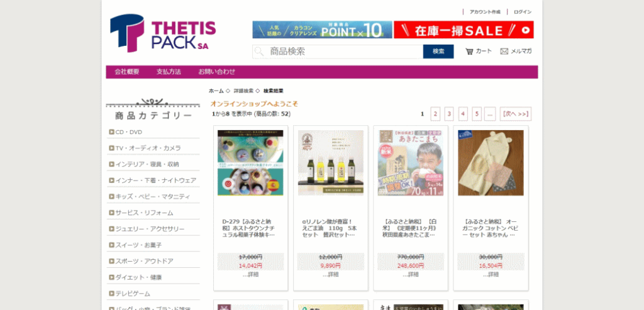Click the ellipsis pagination button
The height and width of the screenshot is (310, 644).
490,114
